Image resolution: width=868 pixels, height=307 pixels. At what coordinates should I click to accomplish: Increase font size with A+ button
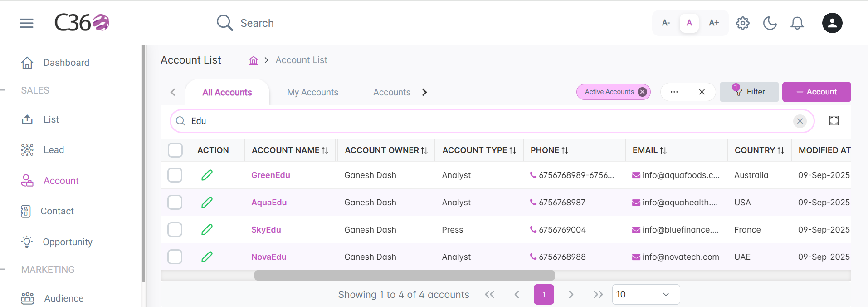point(714,23)
